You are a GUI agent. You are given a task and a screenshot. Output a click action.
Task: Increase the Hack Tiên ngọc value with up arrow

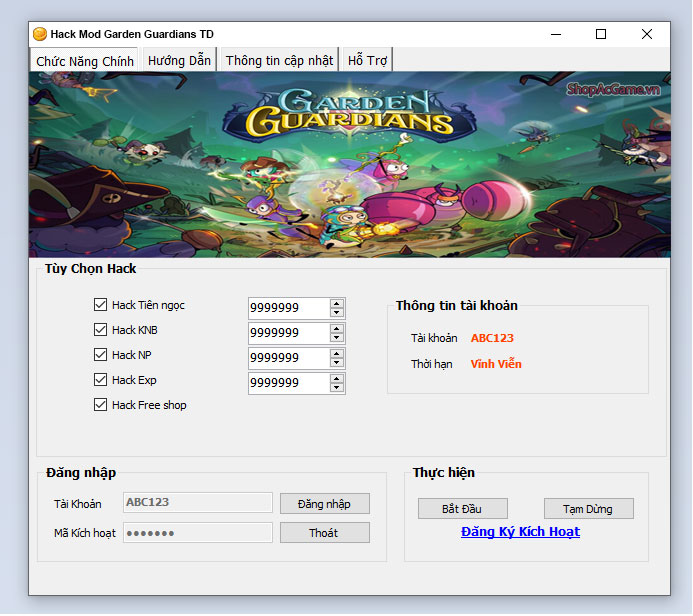(337, 303)
